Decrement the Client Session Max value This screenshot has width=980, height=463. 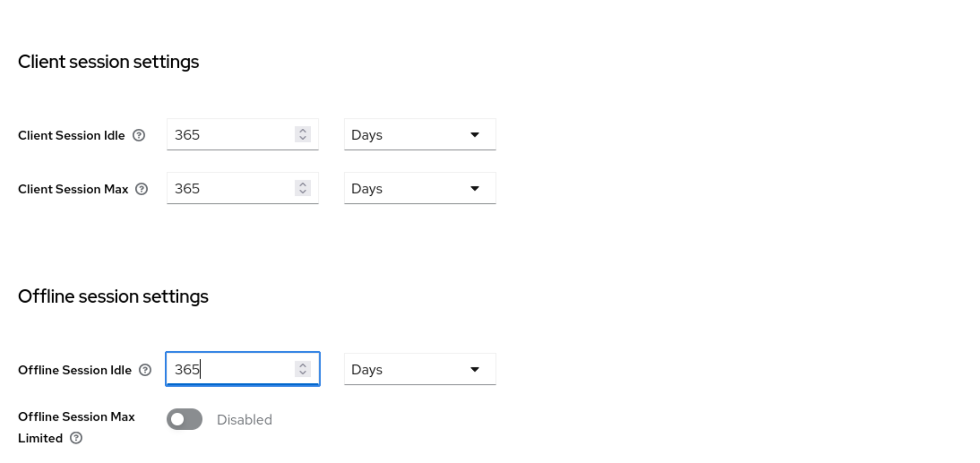point(303,192)
